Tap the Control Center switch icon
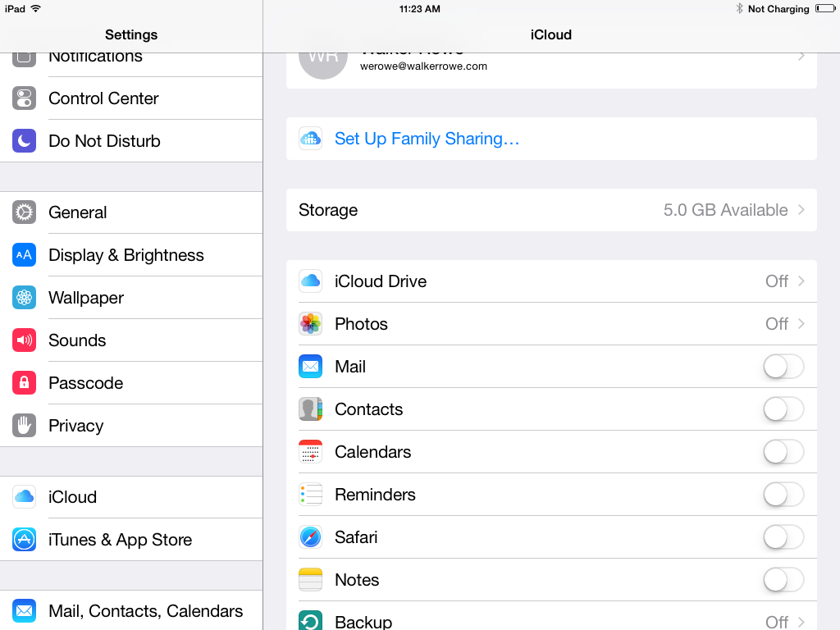 [x=24, y=98]
